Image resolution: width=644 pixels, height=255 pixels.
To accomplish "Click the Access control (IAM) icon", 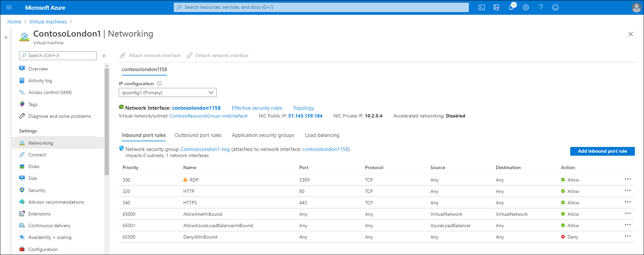I will pyautogui.click(x=22, y=92).
